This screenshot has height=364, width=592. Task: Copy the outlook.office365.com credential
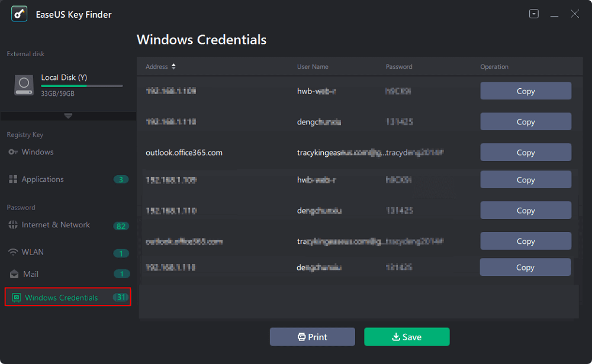point(526,153)
